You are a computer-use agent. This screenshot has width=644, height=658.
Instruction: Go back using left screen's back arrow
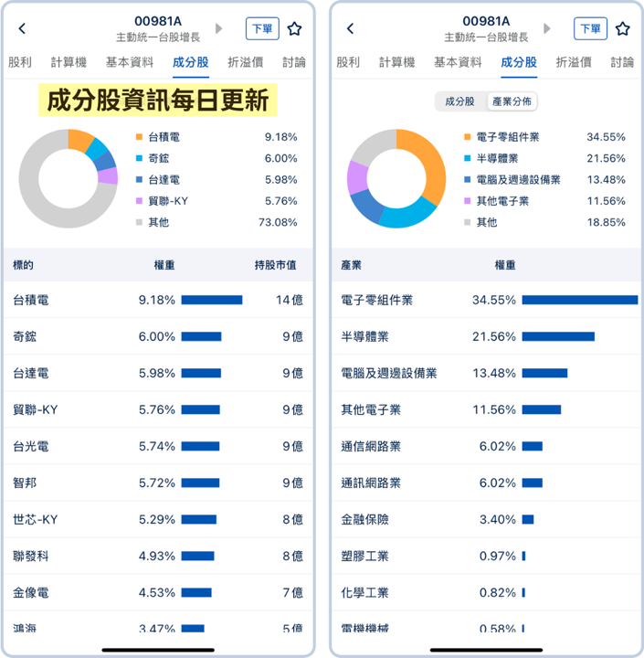[x=22, y=28]
